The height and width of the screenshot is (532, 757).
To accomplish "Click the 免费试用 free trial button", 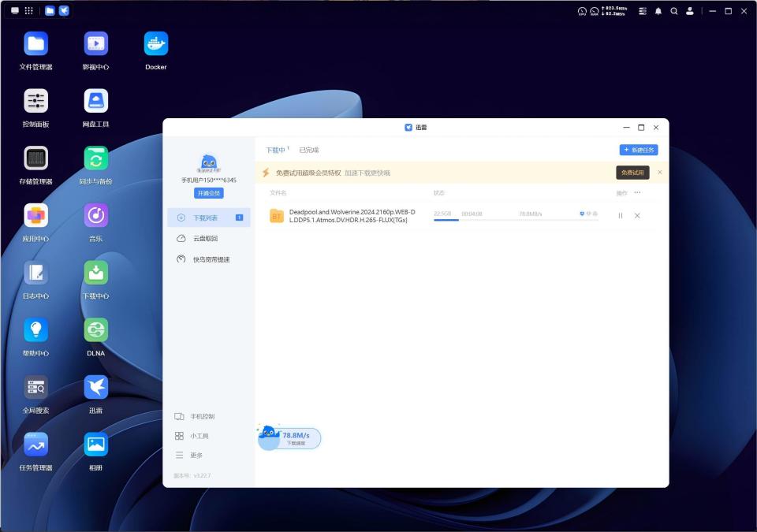I will (632, 173).
